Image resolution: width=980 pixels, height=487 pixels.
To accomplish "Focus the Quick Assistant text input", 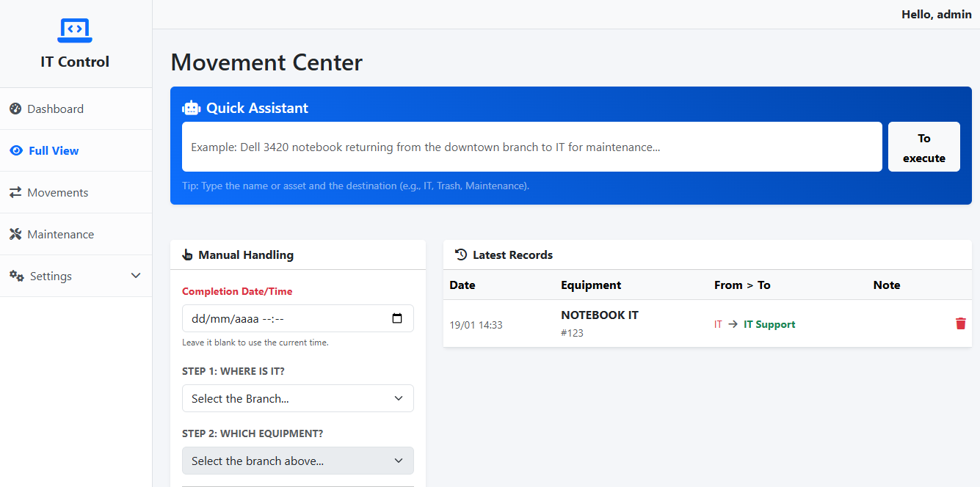I will click(531, 147).
